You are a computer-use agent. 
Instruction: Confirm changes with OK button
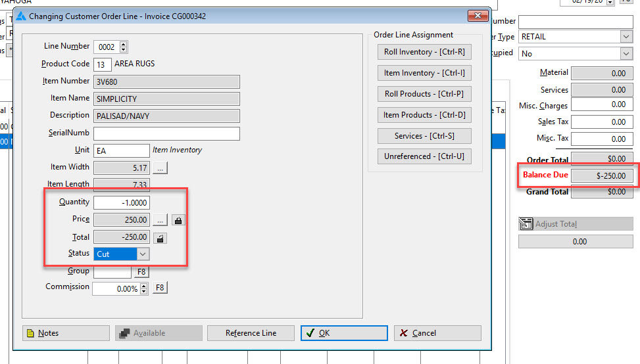(x=344, y=333)
